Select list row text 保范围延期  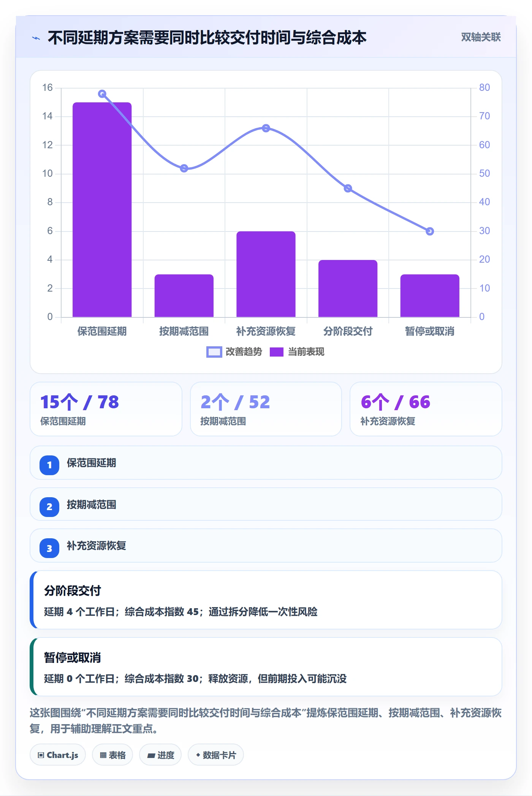[x=92, y=463]
